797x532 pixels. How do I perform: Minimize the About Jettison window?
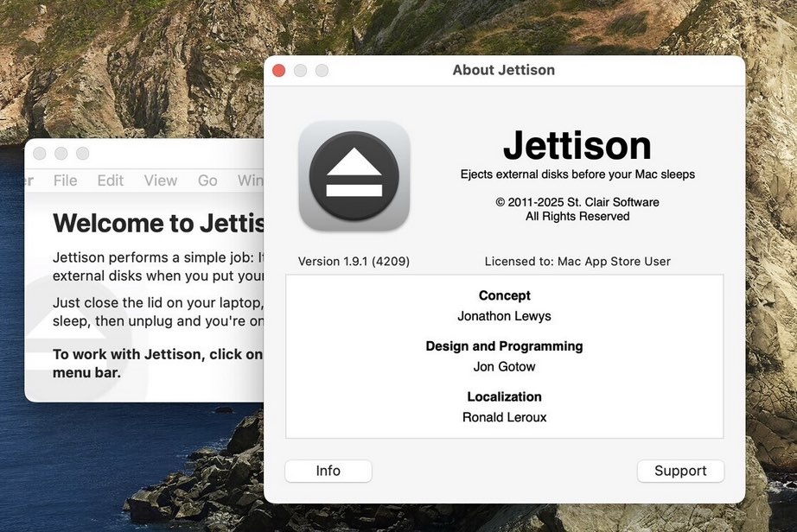301,71
